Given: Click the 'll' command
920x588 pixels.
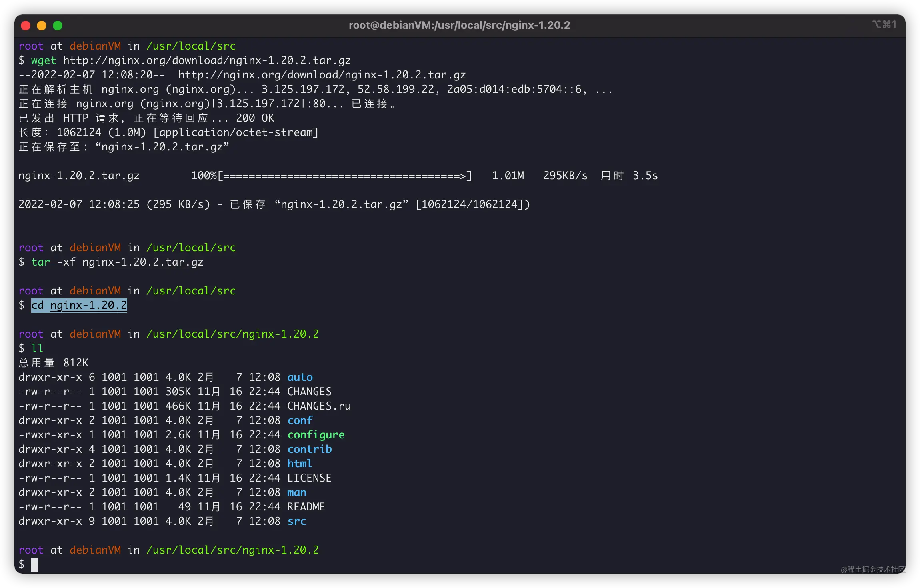Looking at the screenshot, I should coord(37,348).
